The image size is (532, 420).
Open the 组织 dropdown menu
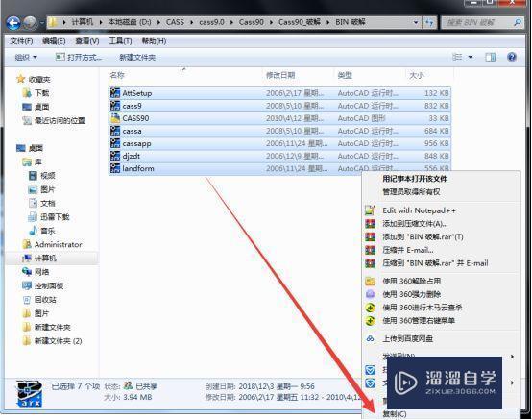(26, 57)
